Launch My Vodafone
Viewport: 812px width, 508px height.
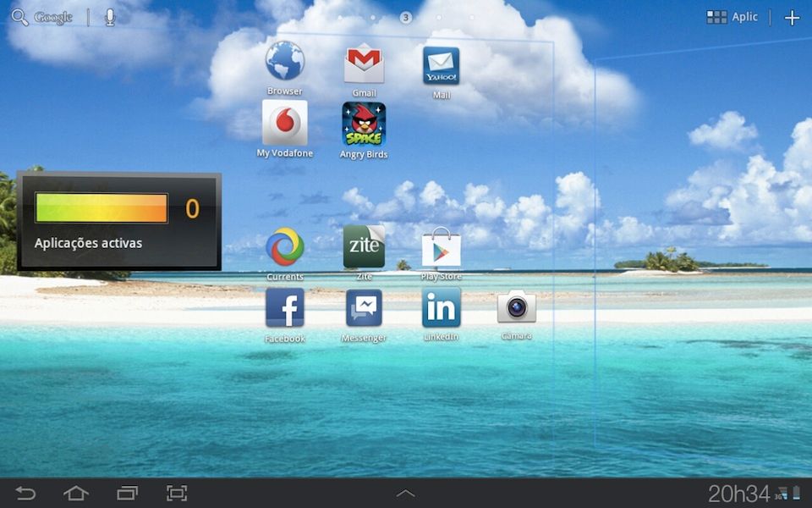(283, 125)
